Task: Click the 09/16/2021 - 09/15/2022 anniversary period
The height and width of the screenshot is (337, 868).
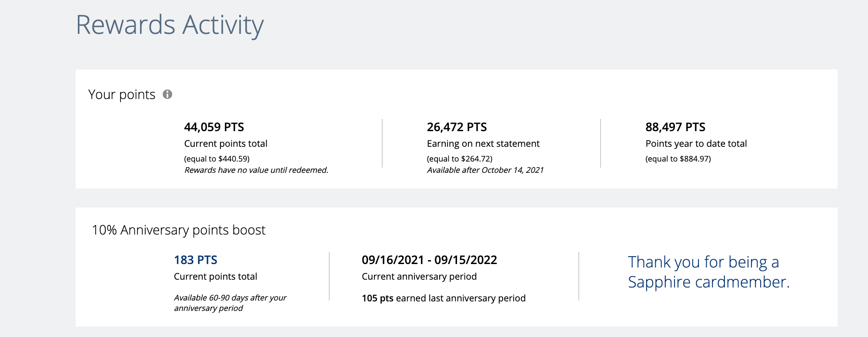Action: click(429, 260)
